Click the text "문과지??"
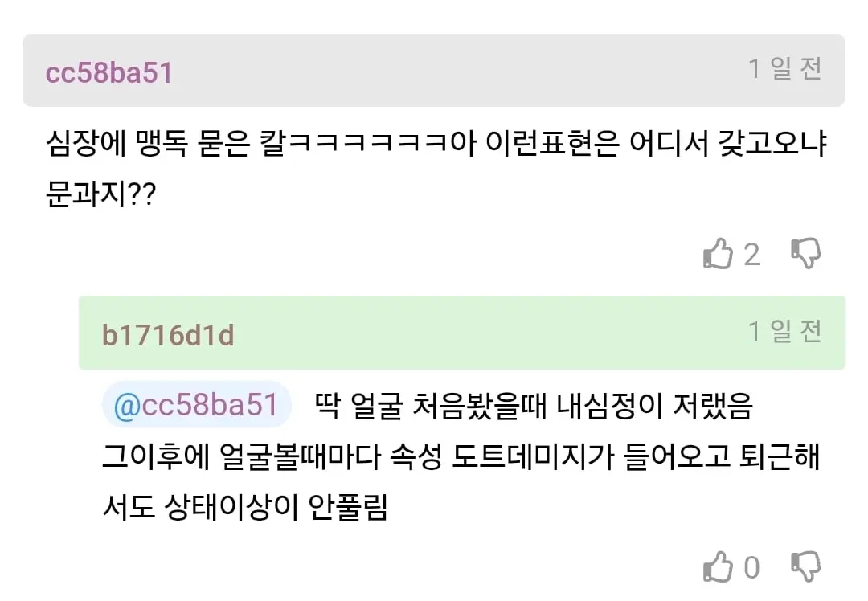 [x=102, y=194]
